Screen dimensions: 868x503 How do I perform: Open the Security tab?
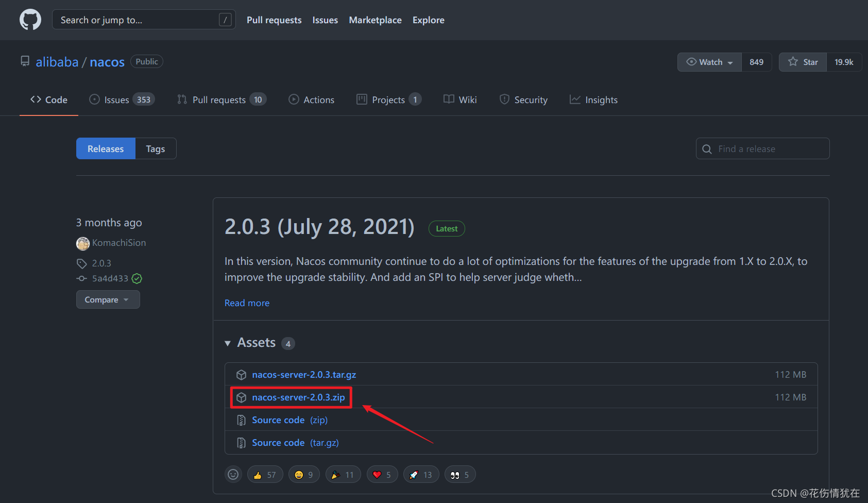pos(524,99)
